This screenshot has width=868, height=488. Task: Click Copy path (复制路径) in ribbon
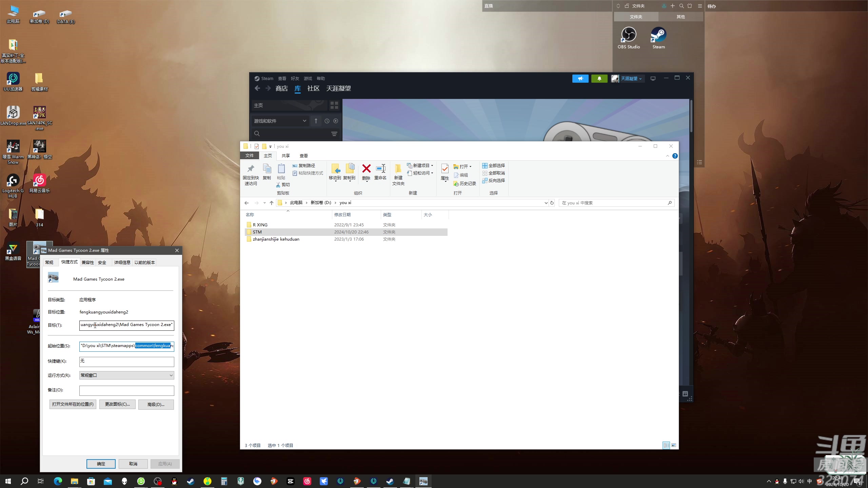[x=304, y=165]
